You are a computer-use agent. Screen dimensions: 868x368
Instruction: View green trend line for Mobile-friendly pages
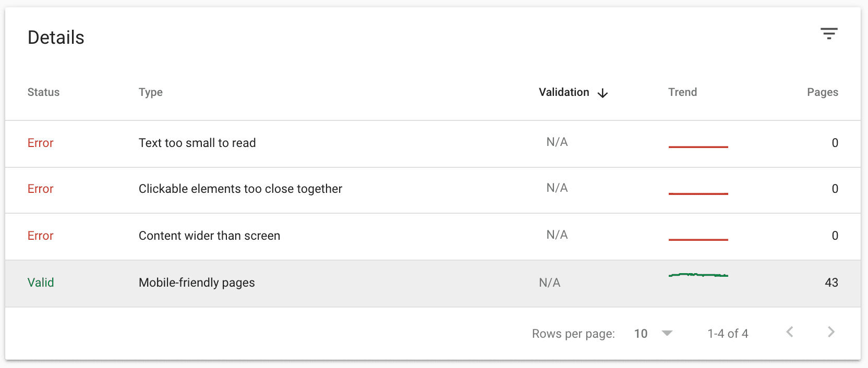(x=698, y=275)
